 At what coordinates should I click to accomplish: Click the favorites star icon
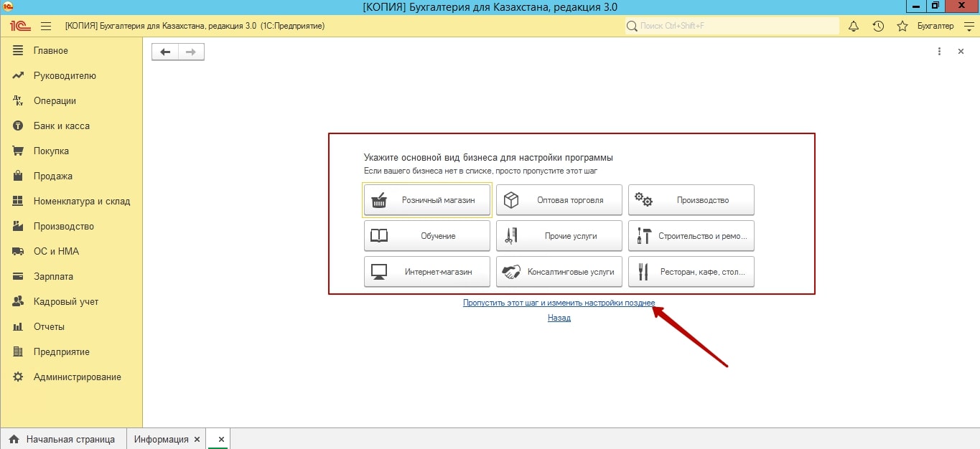(x=902, y=26)
